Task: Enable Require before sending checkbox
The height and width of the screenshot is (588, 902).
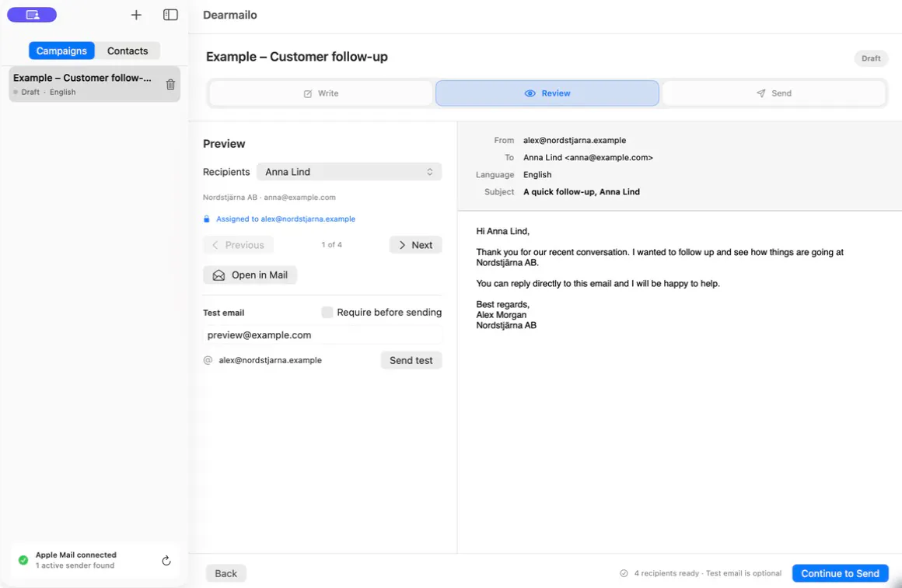Action: point(327,313)
